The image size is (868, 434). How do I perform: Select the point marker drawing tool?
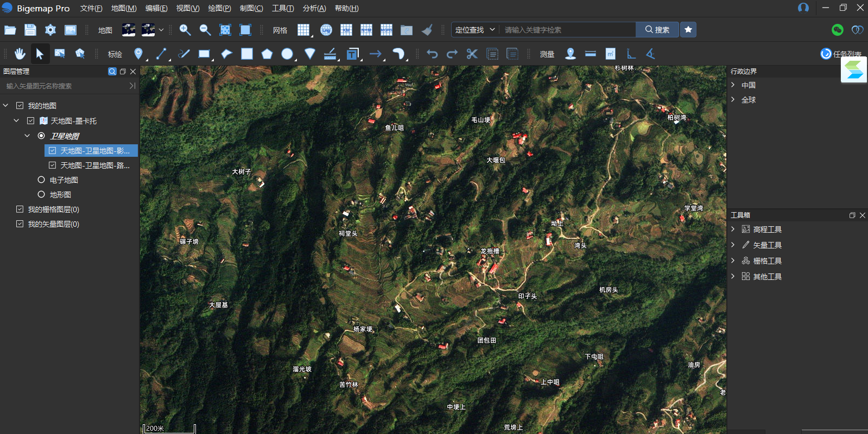[138, 54]
